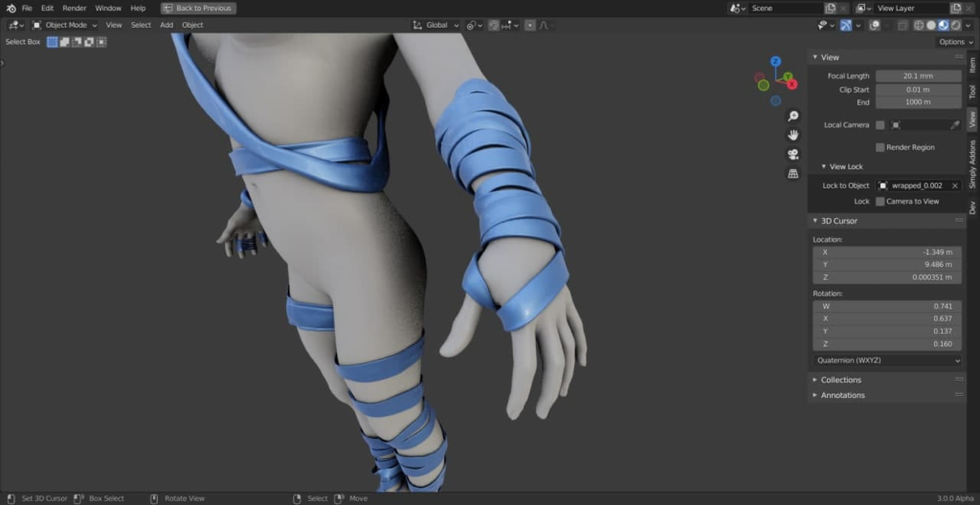Click the 3D Cursor Location X field
The image size is (980, 505).
pos(887,252)
